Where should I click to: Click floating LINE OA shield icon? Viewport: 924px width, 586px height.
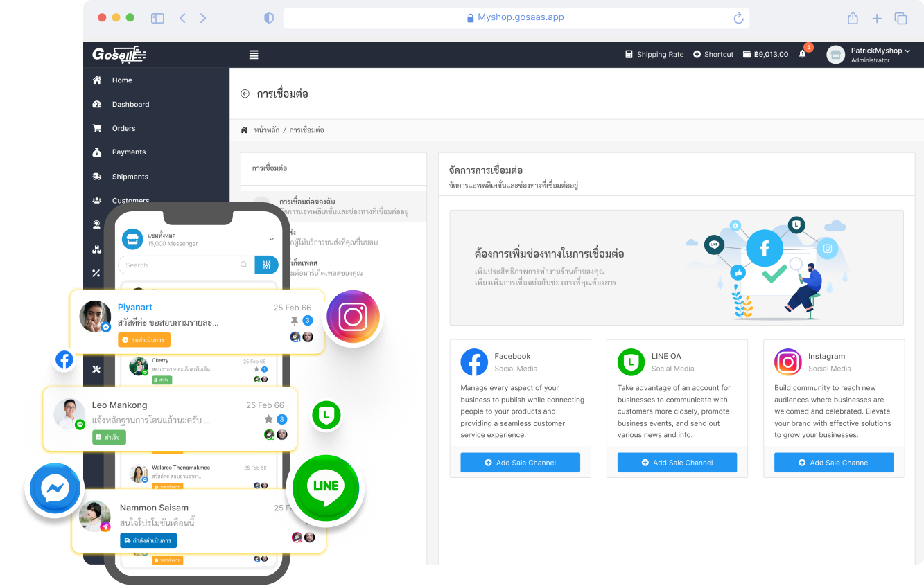(x=326, y=416)
